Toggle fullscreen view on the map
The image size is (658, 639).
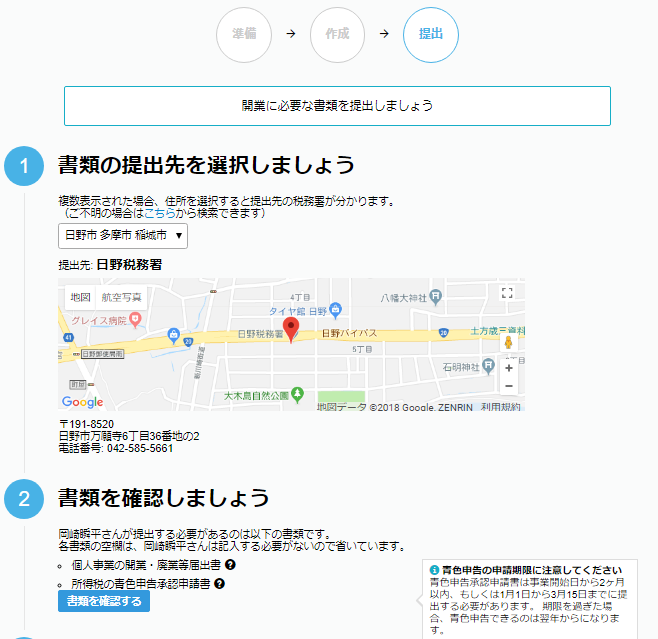tap(507, 293)
